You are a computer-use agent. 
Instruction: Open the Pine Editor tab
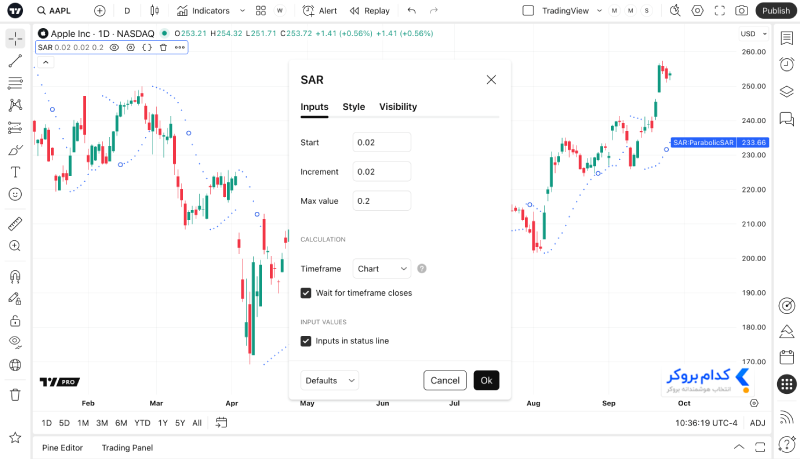[62, 448]
